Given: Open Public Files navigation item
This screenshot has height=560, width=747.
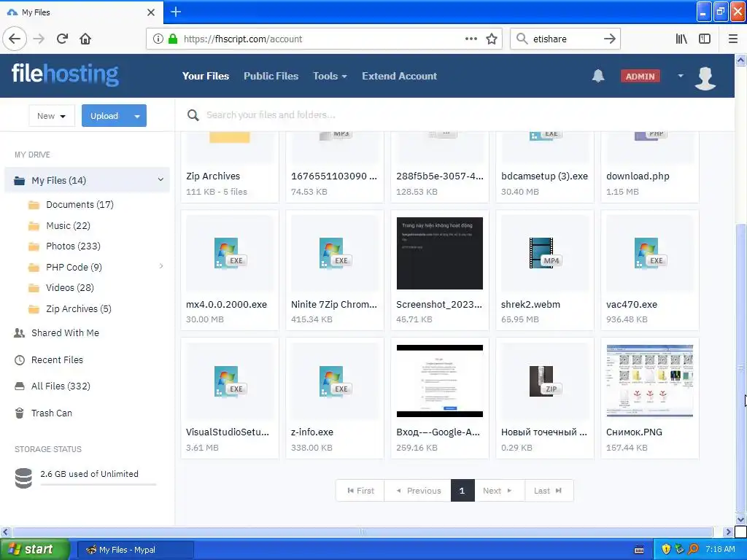Looking at the screenshot, I should 271,76.
